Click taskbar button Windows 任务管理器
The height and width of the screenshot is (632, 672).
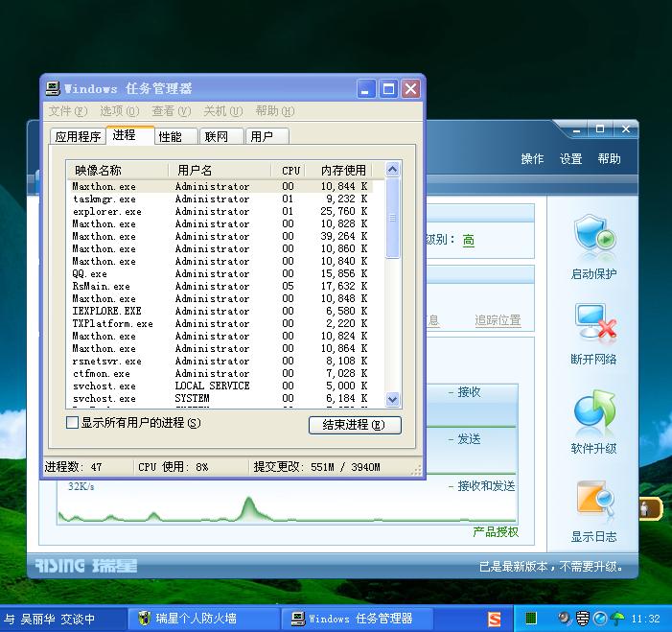pos(357,619)
